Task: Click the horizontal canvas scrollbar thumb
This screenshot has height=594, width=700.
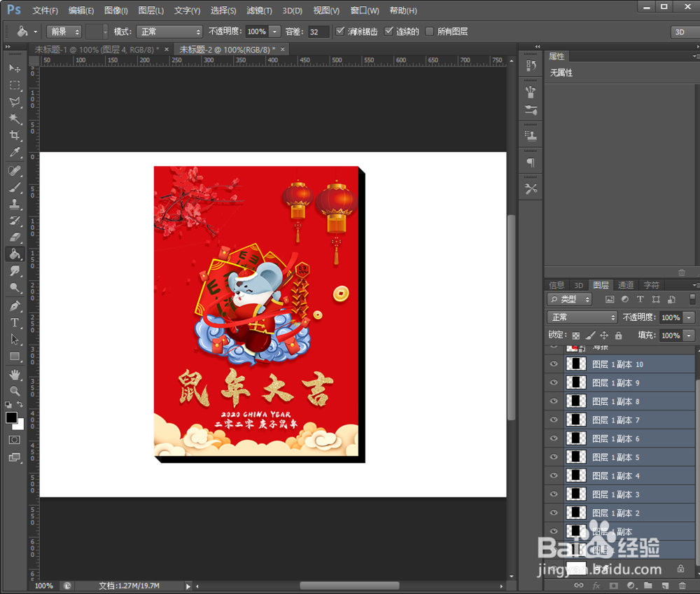Action: pyautogui.click(x=349, y=586)
